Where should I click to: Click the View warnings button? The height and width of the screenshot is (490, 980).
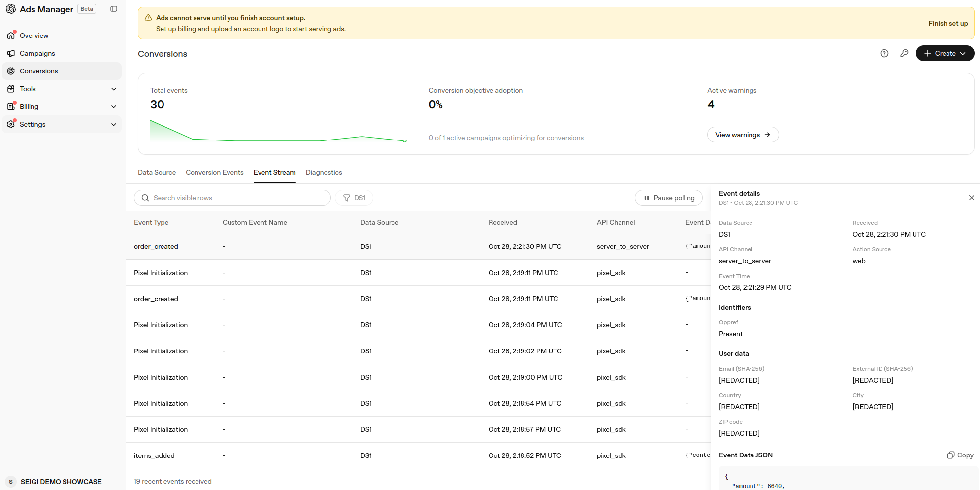coord(743,135)
